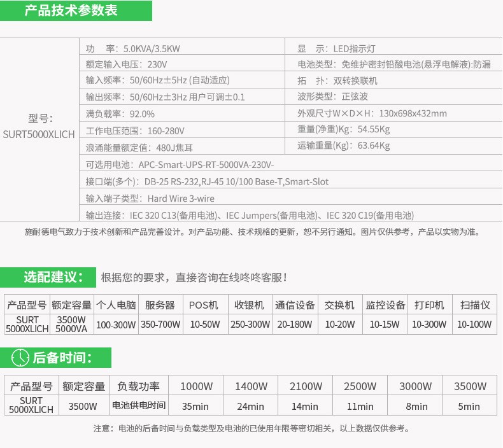Click the 显示 LED指示灯 entry

pos(337,48)
